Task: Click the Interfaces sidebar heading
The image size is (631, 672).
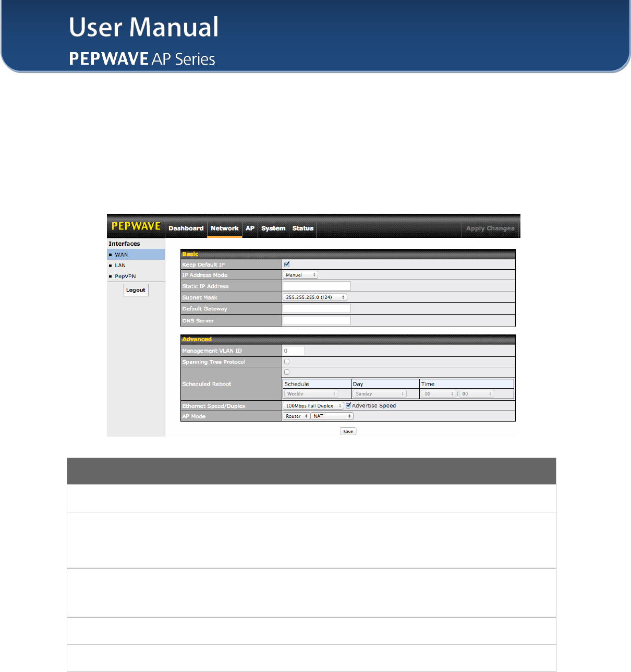Action: coord(124,244)
